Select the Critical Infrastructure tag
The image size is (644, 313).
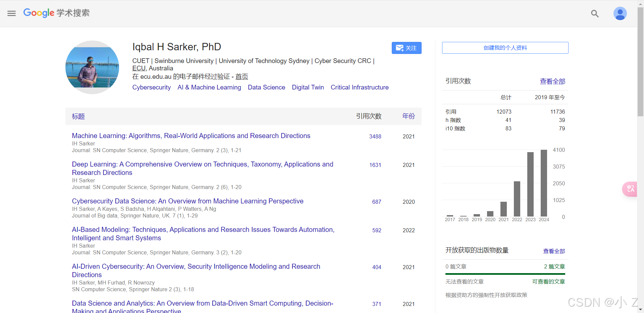click(360, 87)
